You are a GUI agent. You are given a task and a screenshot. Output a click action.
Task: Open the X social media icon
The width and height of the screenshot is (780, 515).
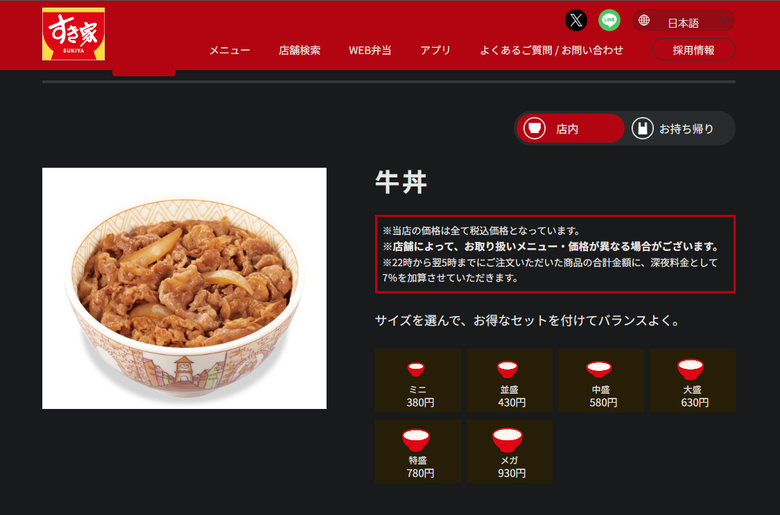(576, 20)
